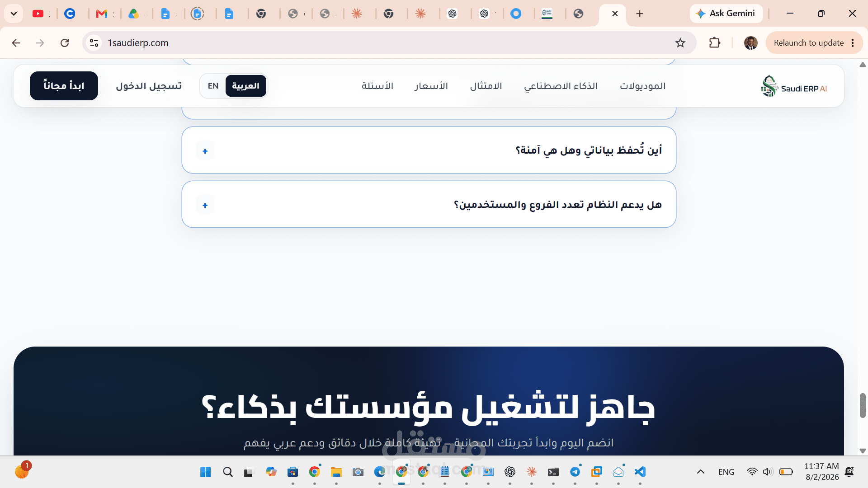This screenshot has height=488, width=868.
Task: Open the الذكاء الاصطناعي navigation link
Action: point(561,86)
